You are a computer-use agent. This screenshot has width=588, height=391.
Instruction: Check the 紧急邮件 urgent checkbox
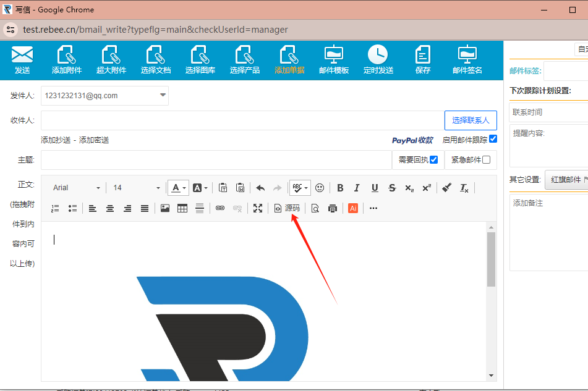(487, 160)
